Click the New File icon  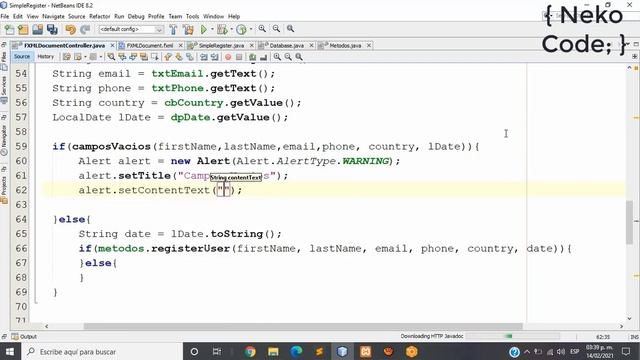(9, 29)
